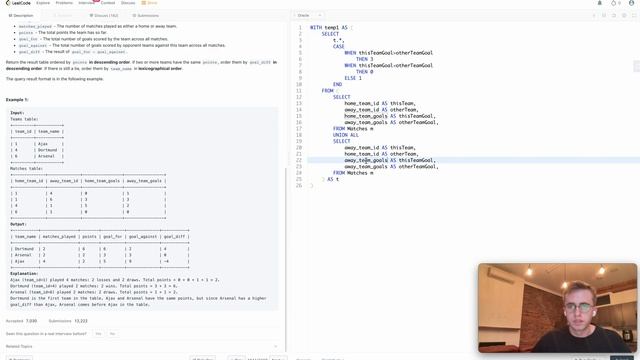640x360 pixels.
Task: Click 'ELSE 1' in the code
Action: pyautogui.click(x=353, y=78)
